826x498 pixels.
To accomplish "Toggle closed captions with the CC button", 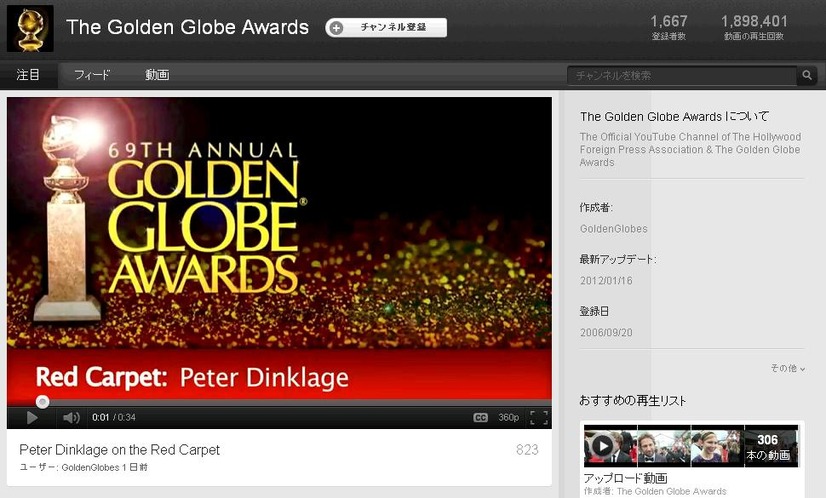I will pos(480,418).
